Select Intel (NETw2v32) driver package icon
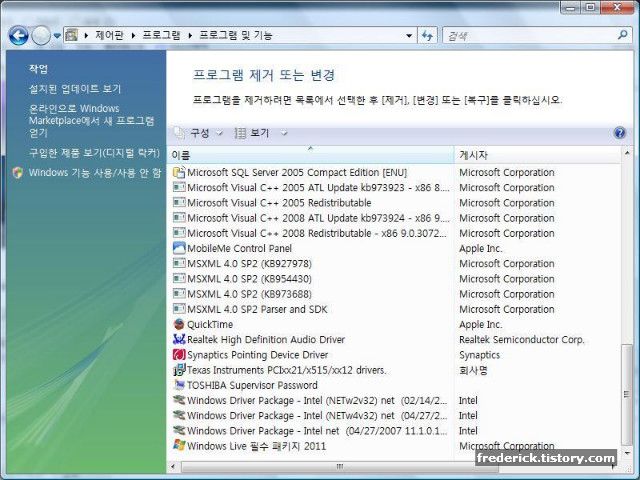This screenshot has width=640, height=480. click(x=179, y=400)
